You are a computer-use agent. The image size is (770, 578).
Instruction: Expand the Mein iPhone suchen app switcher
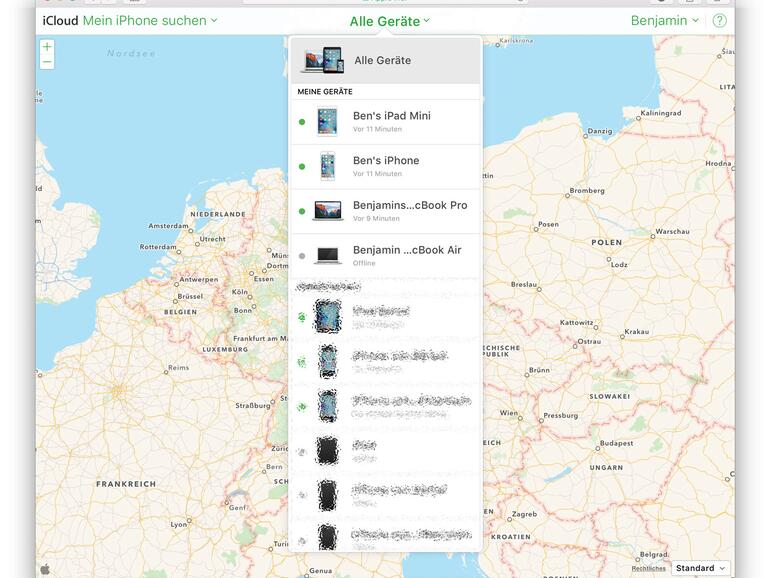(150, 21)
